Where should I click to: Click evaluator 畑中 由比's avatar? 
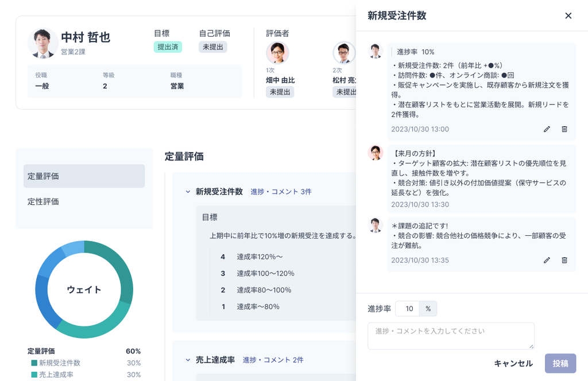[277, 53]
